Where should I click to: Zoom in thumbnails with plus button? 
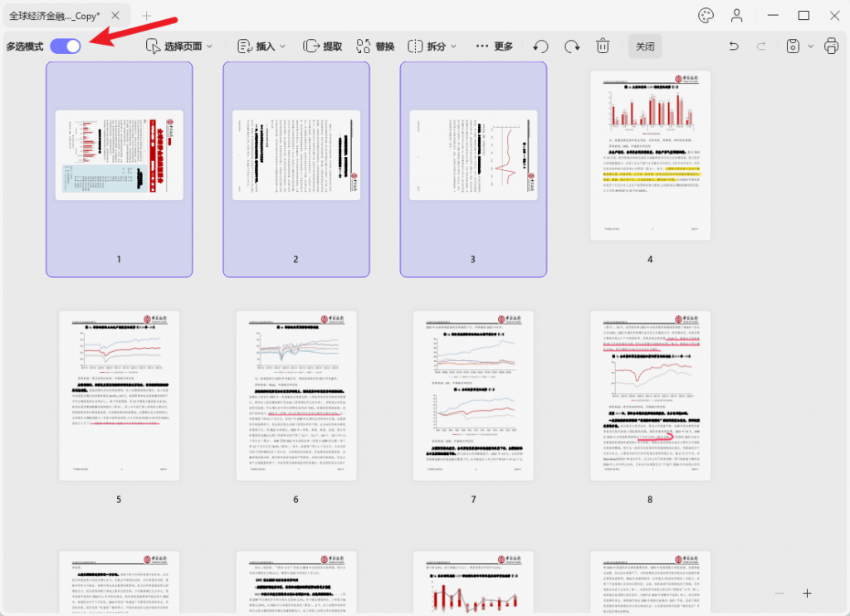pos(807,594)
